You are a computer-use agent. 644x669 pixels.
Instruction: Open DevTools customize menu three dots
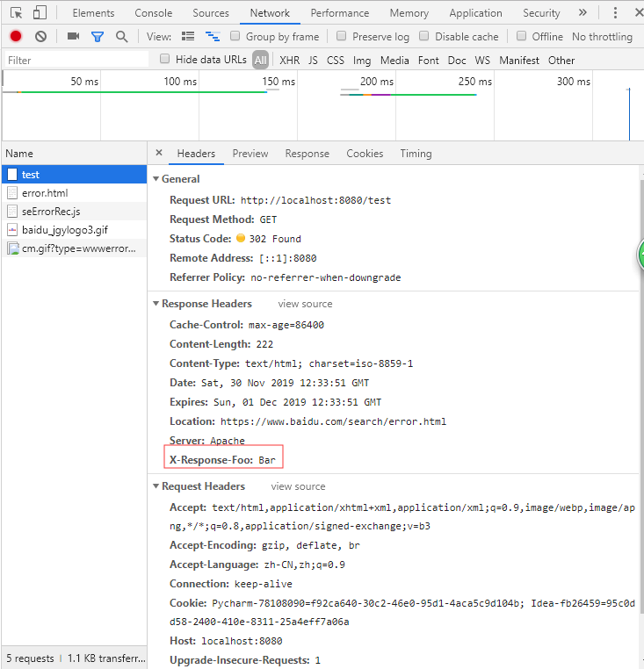point(615,13)
